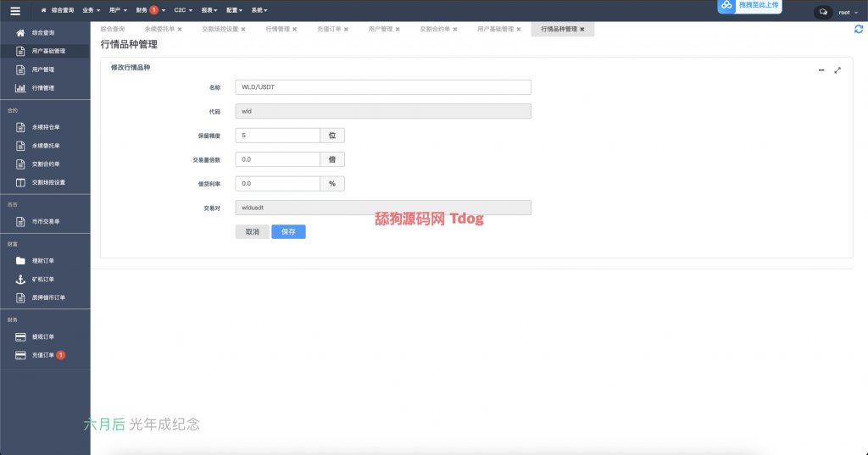Toggle the hamburger sidebar menu
This screenshot has height=455, width=868.
pyautogui.click(x=14, y=10)
